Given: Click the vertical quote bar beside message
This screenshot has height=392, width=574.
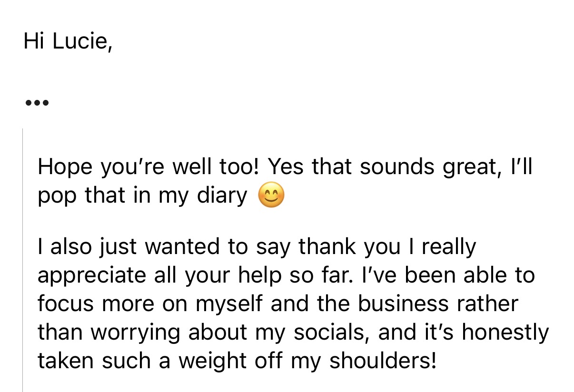Looking at the screenshot, I should point(23,260).
